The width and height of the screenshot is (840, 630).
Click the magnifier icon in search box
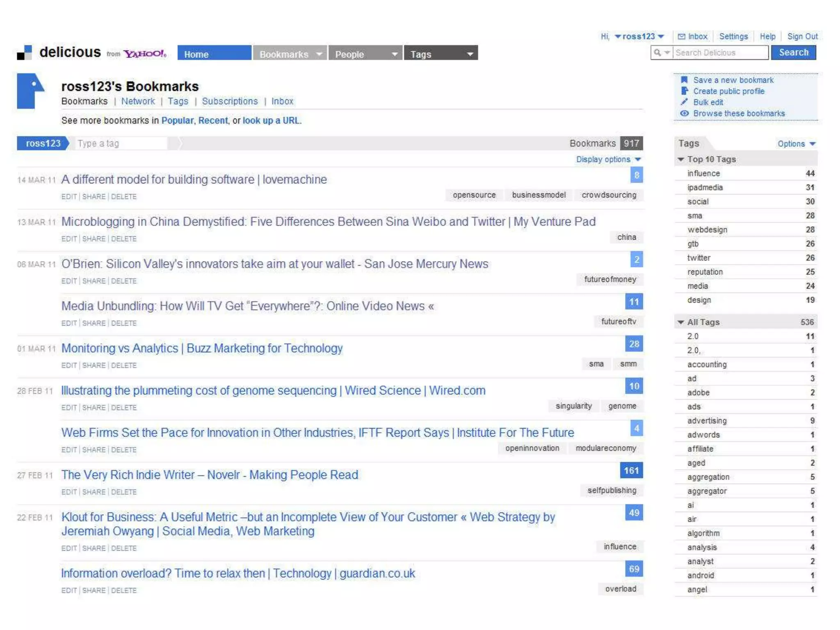coord(658,52)
